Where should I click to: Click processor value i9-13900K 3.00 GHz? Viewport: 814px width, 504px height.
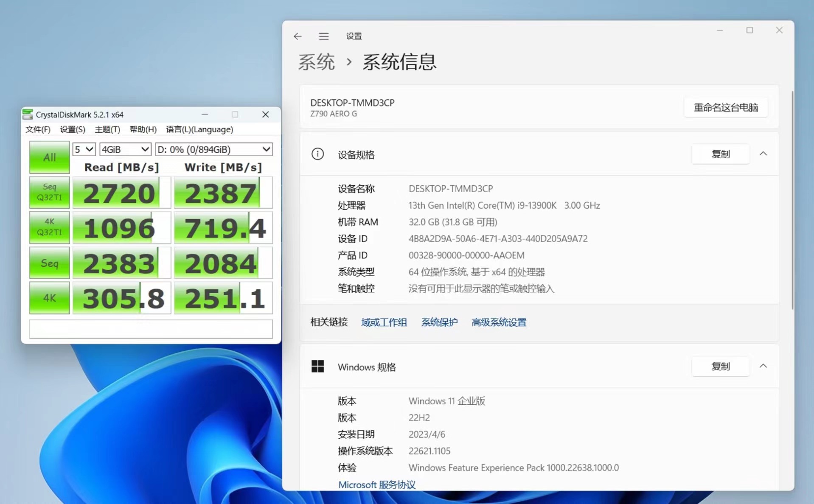pos(504,205)
